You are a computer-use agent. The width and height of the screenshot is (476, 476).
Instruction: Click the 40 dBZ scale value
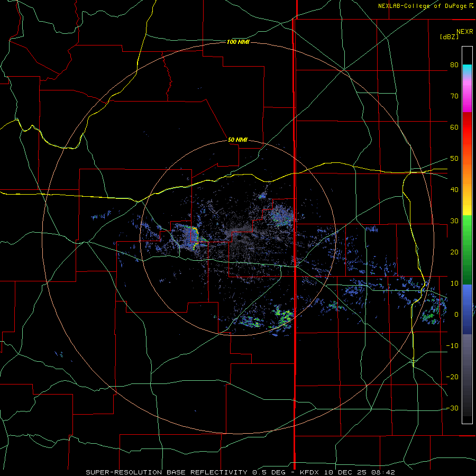(454, 190)
